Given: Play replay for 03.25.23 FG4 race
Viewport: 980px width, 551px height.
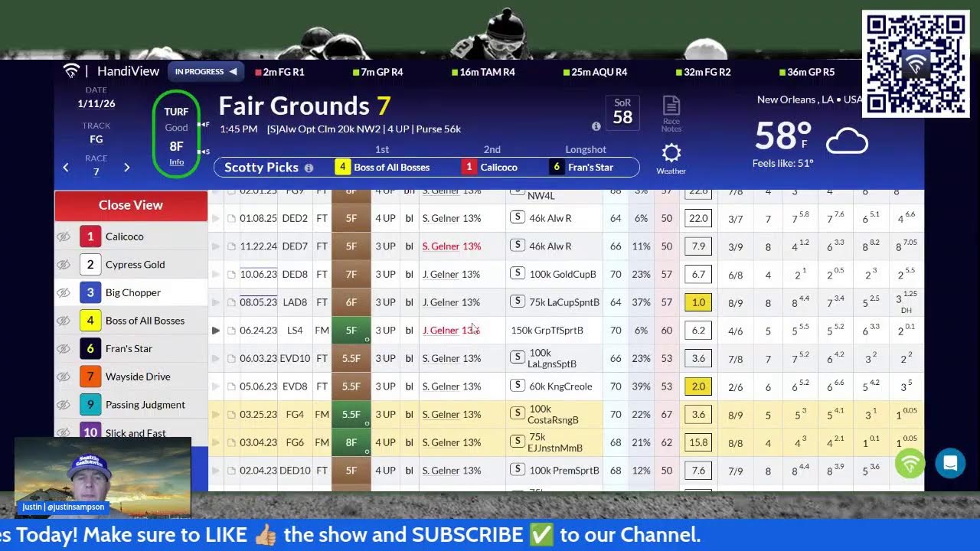Looking at the screenshot, I should coord(216,415).
